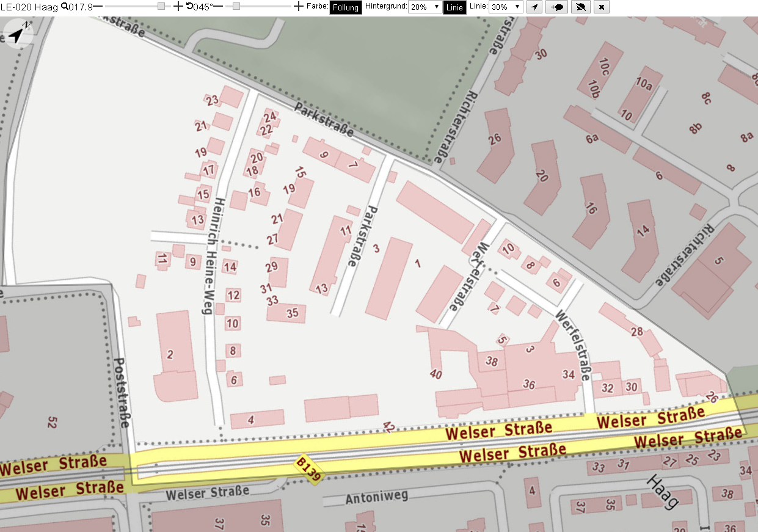Click the zoom minus icon
This screenshot has width=758, height=532.
pos(98,7)
